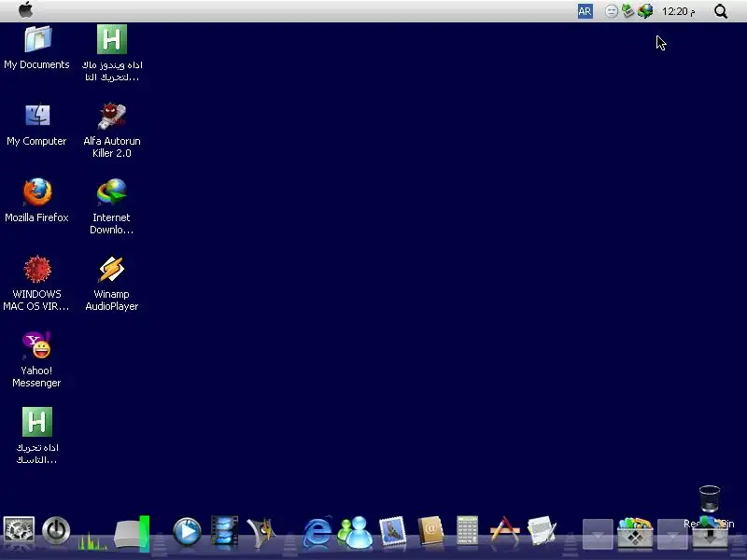Open the grey drive icon with green bar
The width and height of the screenshot is (747, 560).
[132, 534]
